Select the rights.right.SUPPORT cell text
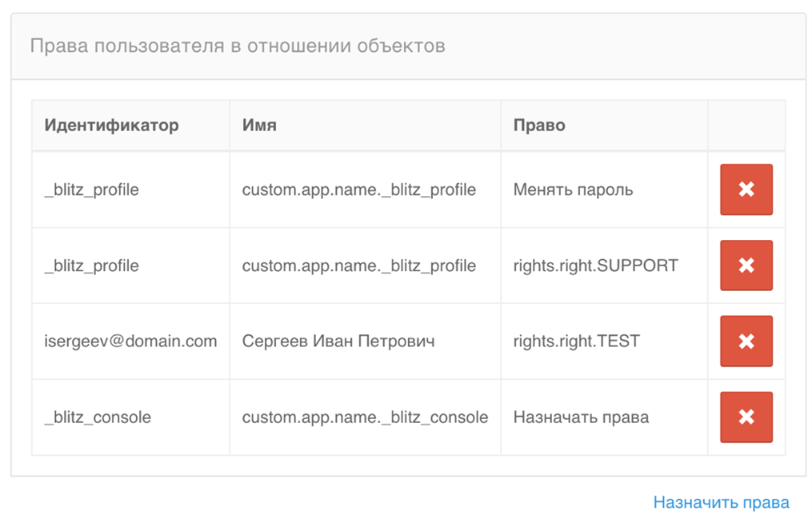 [595, 265]
